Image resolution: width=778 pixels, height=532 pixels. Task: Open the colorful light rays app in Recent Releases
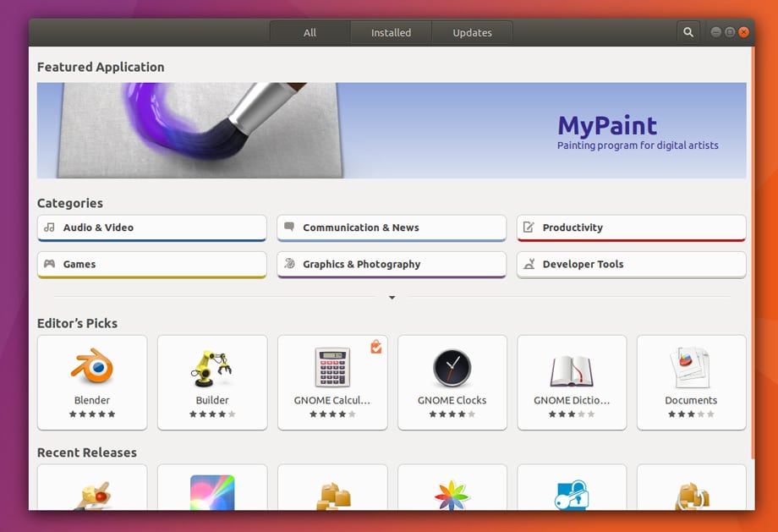pyautogui.click(x=212, y=492)
